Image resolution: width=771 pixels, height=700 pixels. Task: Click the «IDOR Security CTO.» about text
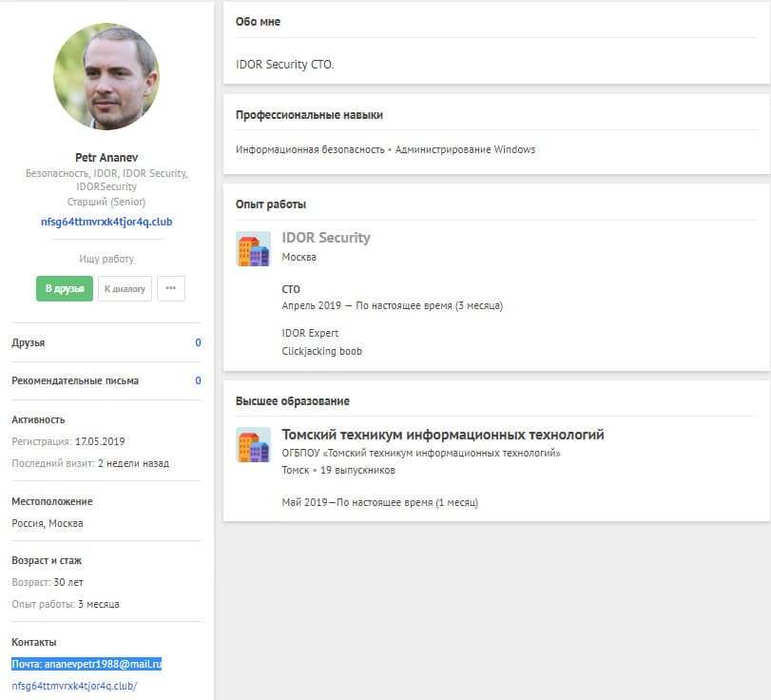(284, 65)
